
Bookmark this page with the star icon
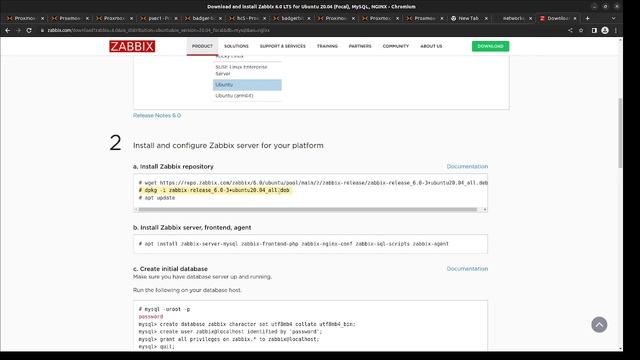point(581,30)
